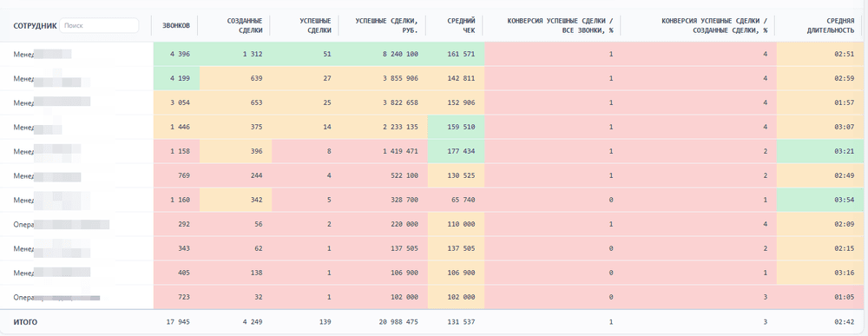Click the calls cell 1 158
Screen dimensions: 868x336
click(x=176, y=151)
